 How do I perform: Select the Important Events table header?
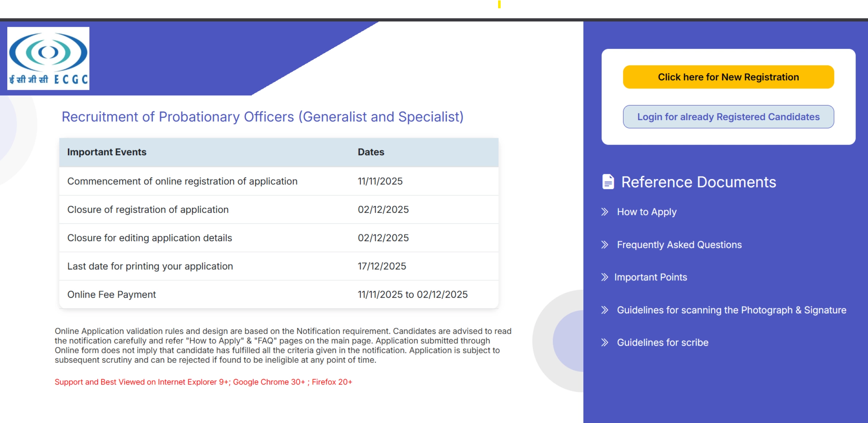(x=107, y=152)
